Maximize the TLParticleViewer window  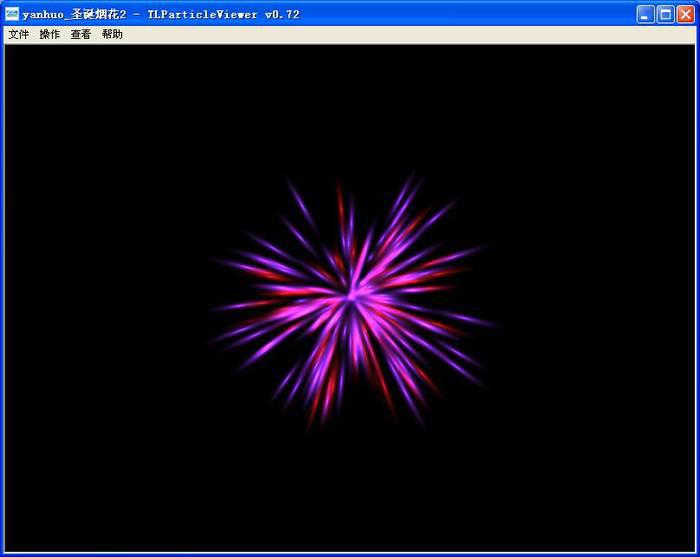pos(665,14)
